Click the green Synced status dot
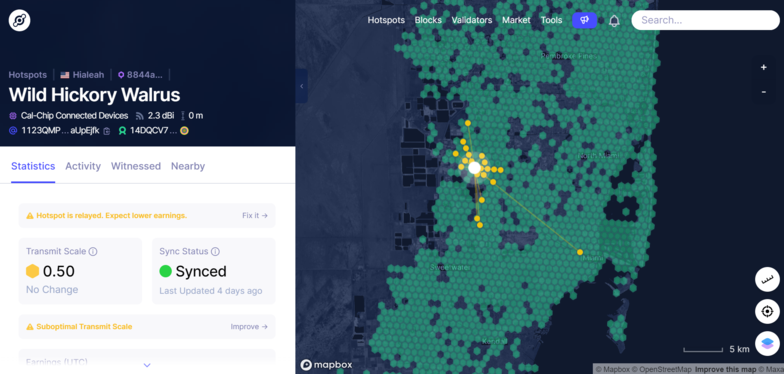Viewport: 784px width, 374px height. pyautogui.click(x=166, y=272)
